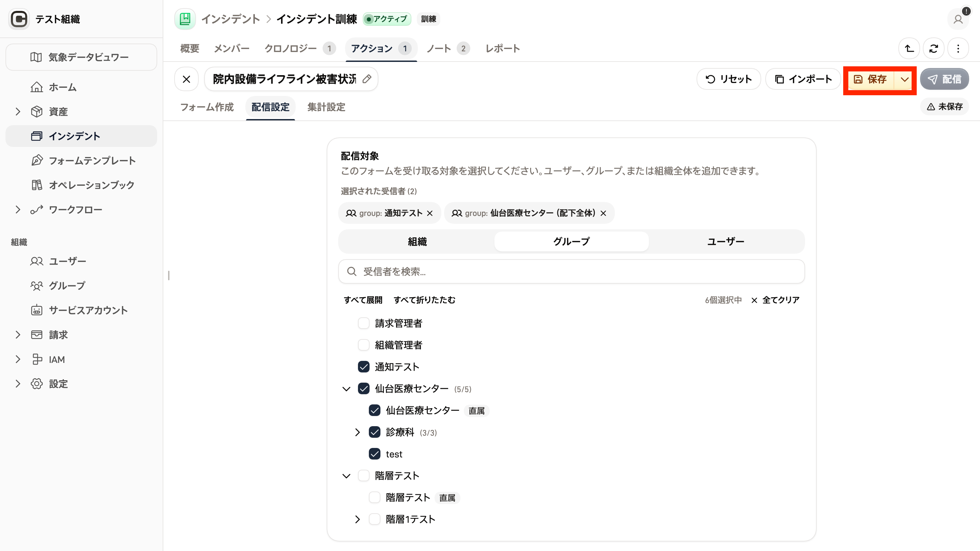Go to ホーム in the sidebar

tap(81, 87)
